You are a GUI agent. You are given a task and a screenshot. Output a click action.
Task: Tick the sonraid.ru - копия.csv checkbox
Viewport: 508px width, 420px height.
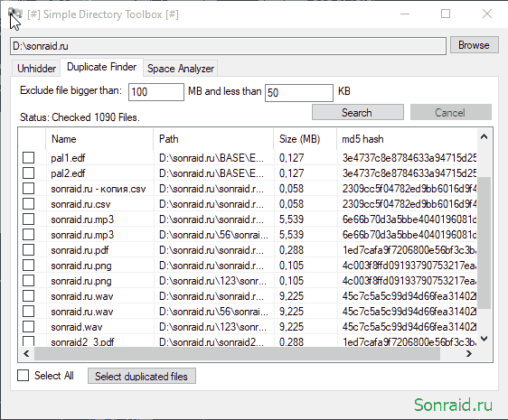tap(29, 189)
